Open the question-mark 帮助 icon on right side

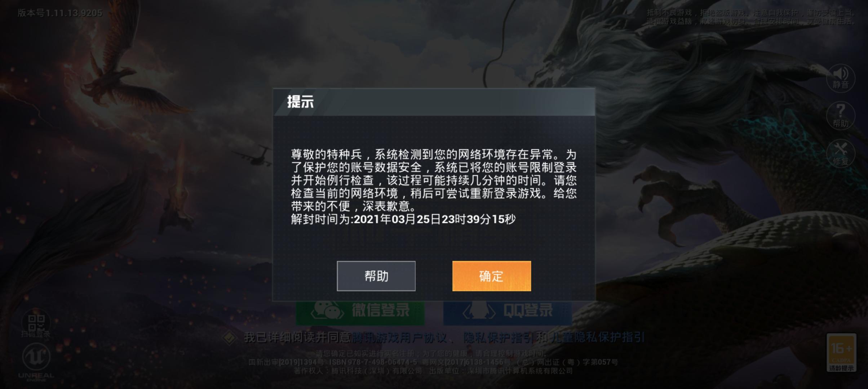pos(840,116)
